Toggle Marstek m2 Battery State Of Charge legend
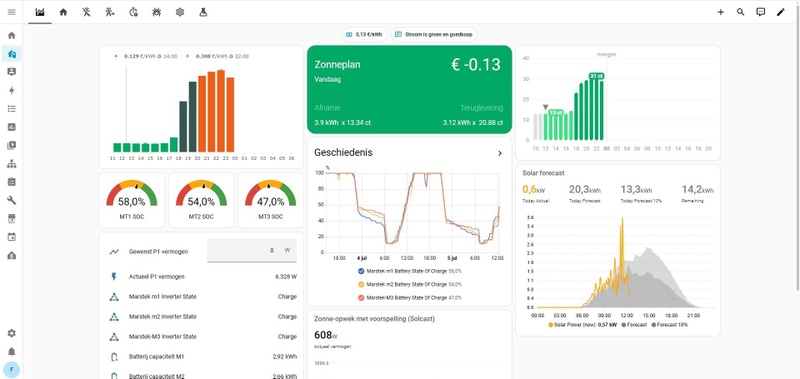 tap(411, 284)
